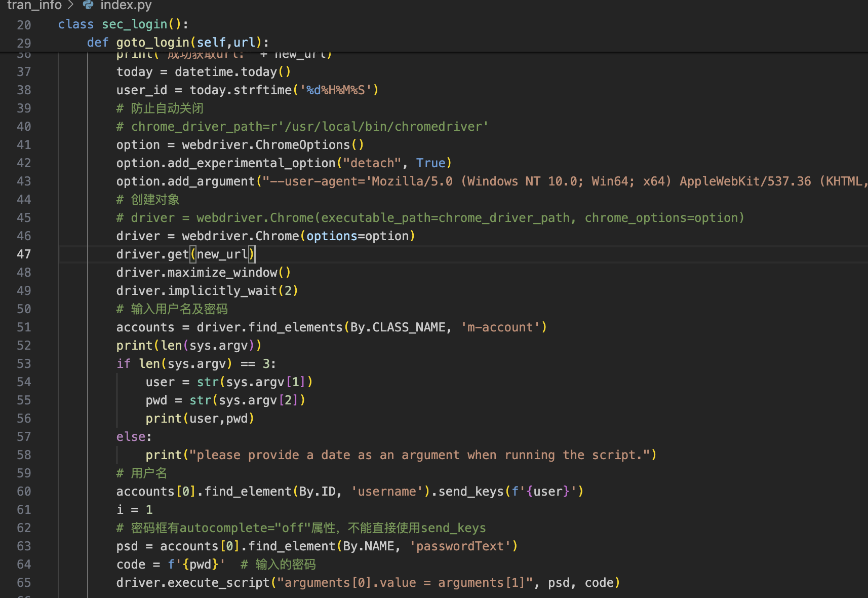Click the 'username' string on line 60
868x598 pixels.
(x=387, y=492)
